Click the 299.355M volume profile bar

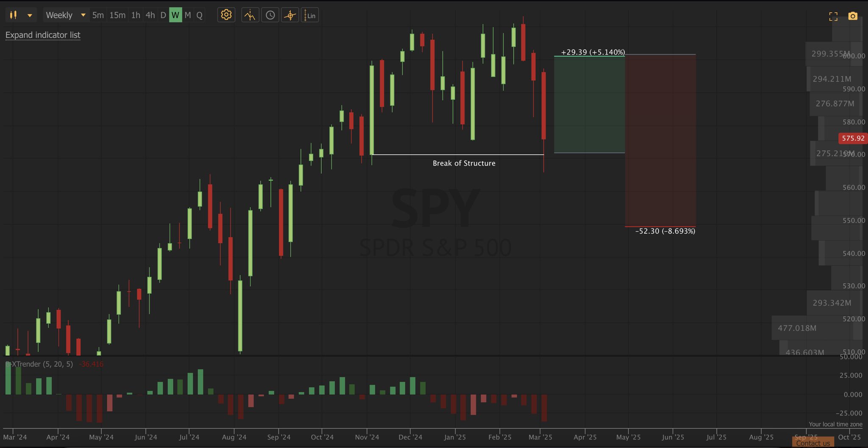[834, 54]
